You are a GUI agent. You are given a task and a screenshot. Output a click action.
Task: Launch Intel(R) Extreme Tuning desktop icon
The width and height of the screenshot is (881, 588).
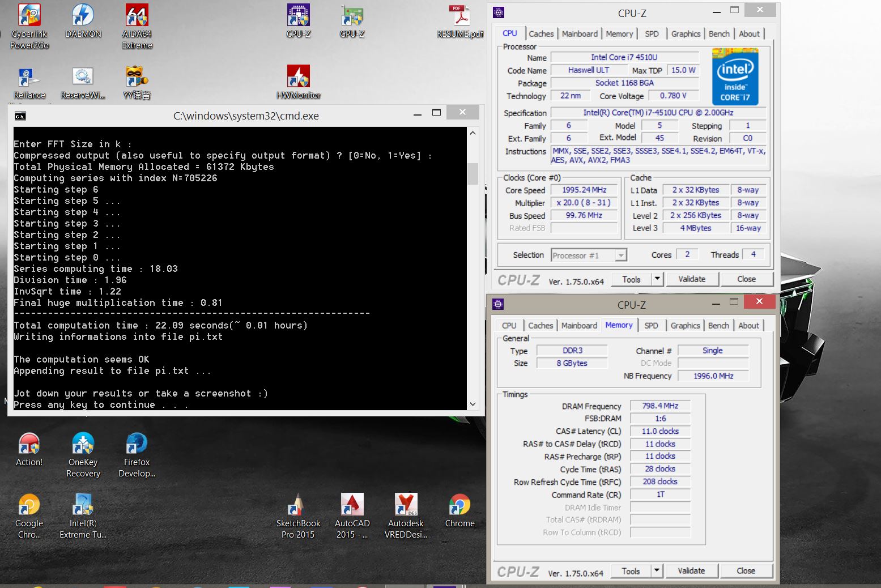pyautogui.click(x=83, y=517)
